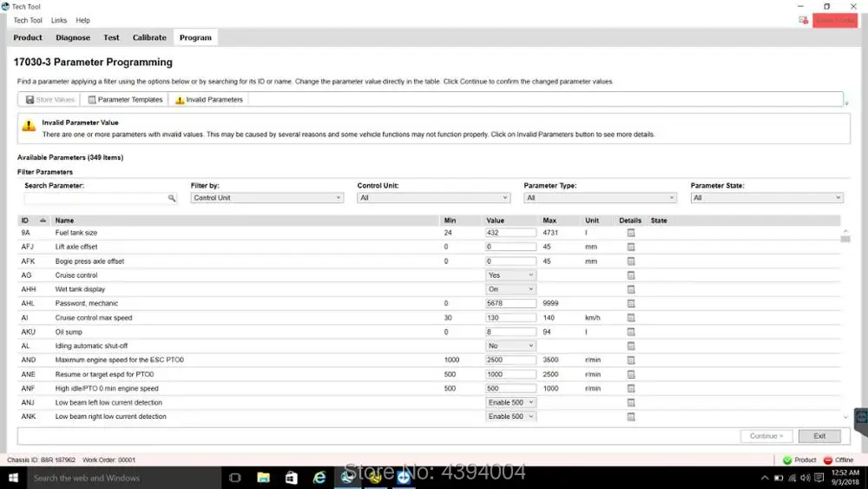868x489 pixels.
Task: Open the Links menu
Action: (59, 21)
